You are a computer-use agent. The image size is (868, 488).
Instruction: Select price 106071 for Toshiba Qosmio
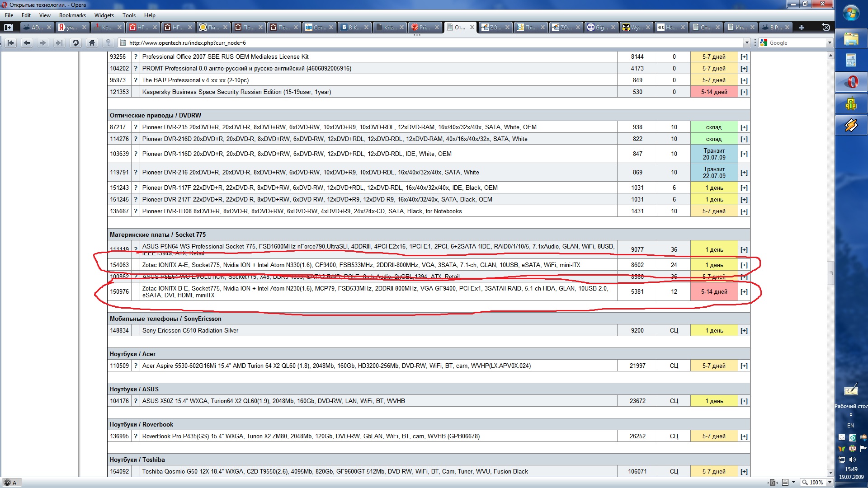(637, 472)
